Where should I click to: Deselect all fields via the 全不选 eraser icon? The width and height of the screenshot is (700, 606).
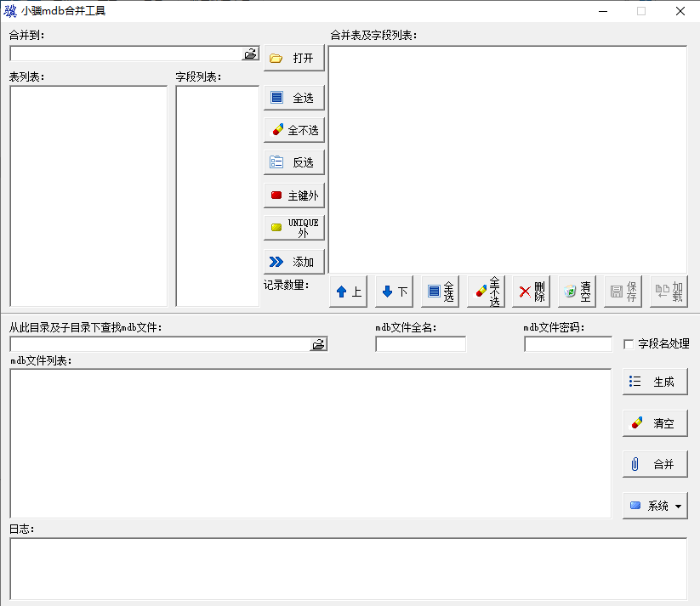[293, 129]
